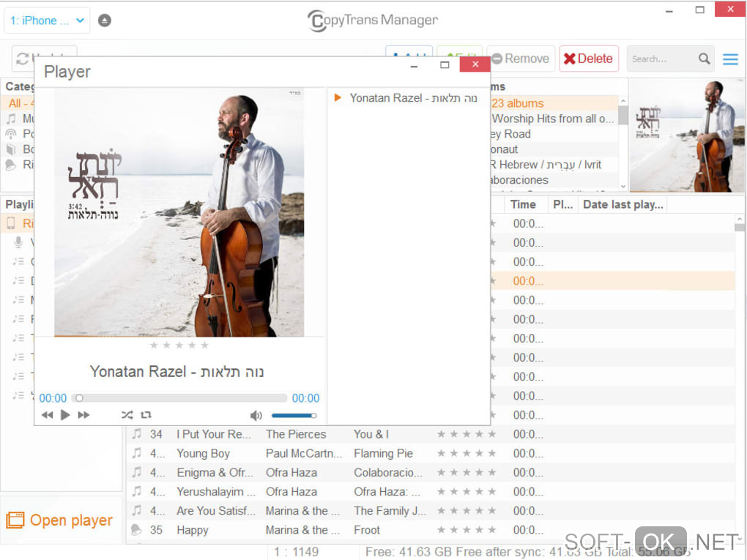Click the Paul McCartn... artist cell
The width and height of the screenshot is (747, 560).
304,453
